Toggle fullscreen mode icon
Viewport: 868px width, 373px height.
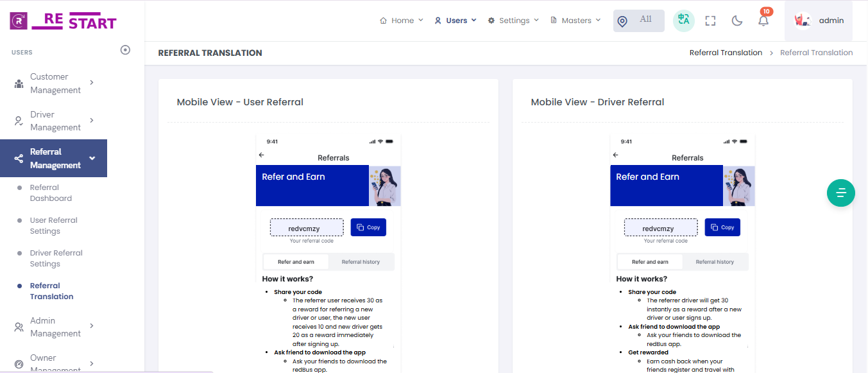coord(710,21)
